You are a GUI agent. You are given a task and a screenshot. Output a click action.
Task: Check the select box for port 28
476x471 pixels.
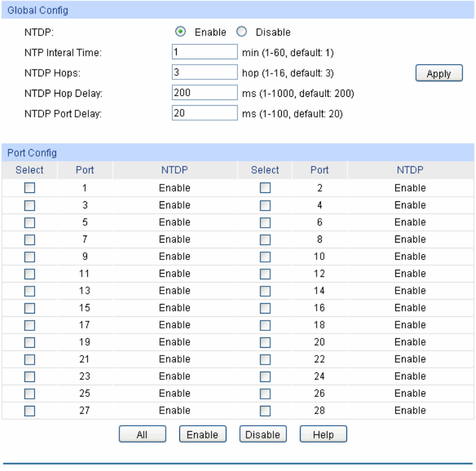click(x=265, y=411)
